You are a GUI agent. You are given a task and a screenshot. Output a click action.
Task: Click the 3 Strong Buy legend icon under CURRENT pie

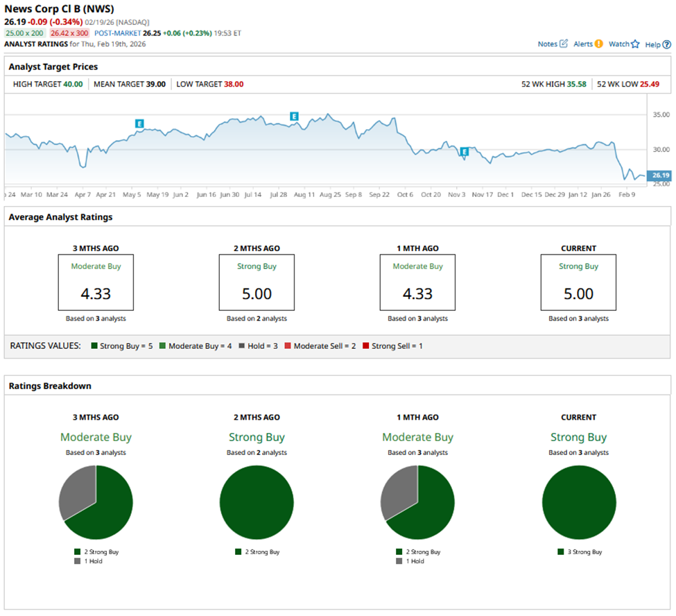(560, 552)
